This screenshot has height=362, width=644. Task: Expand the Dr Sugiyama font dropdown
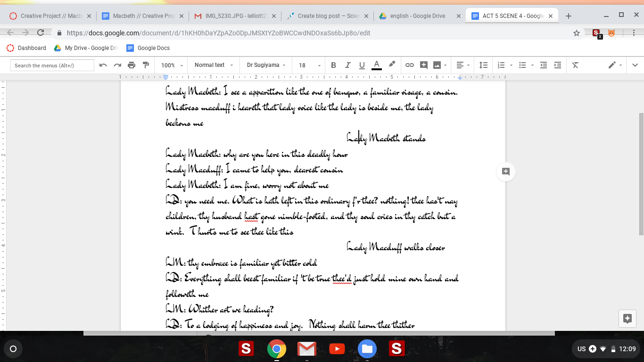(x=266, y=65)
